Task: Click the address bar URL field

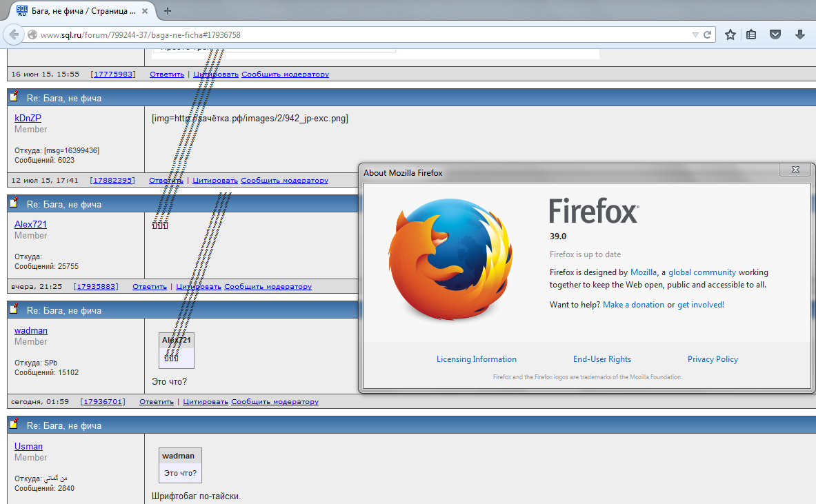Action: 345,34
